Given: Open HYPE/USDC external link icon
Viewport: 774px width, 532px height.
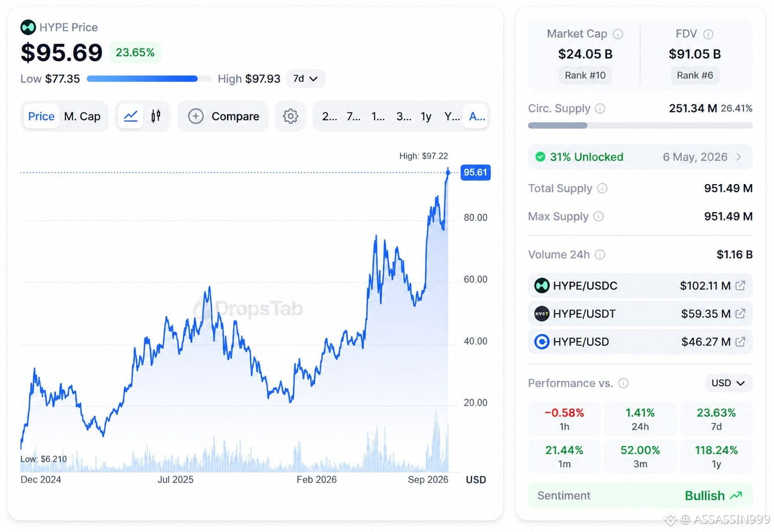Looking at the screenshot, I should [x=740, y=285].
